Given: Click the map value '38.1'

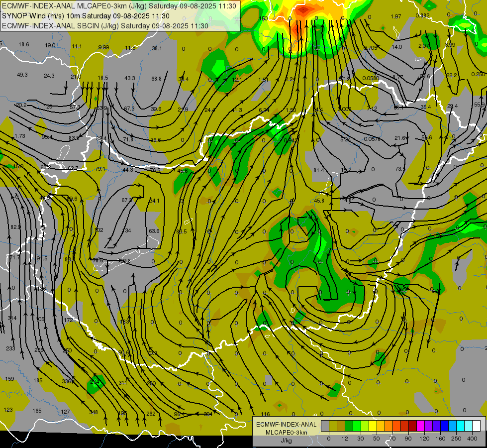Looking at the screenshot, I should (x=157, y=48).
